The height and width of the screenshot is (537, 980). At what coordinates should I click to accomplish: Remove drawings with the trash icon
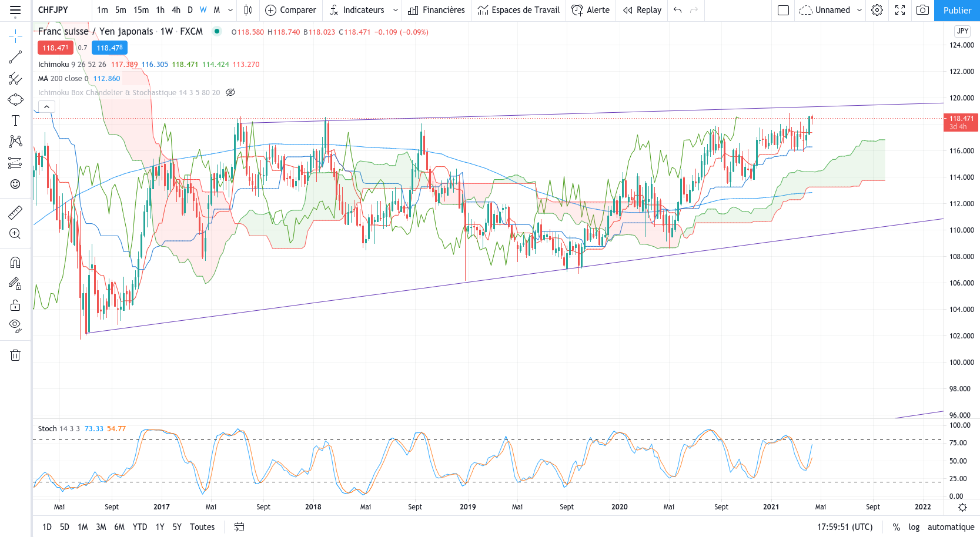(x=15, y=355)
